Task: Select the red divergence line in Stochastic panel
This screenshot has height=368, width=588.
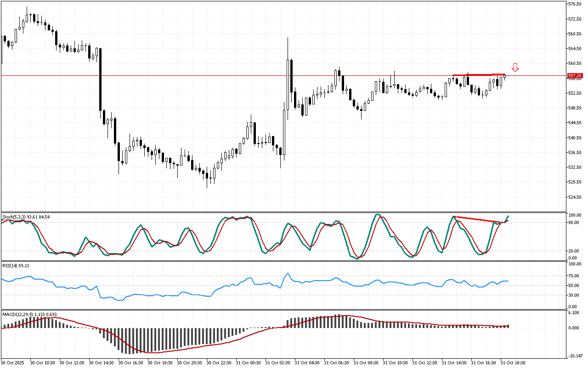Action: [478, 219]
